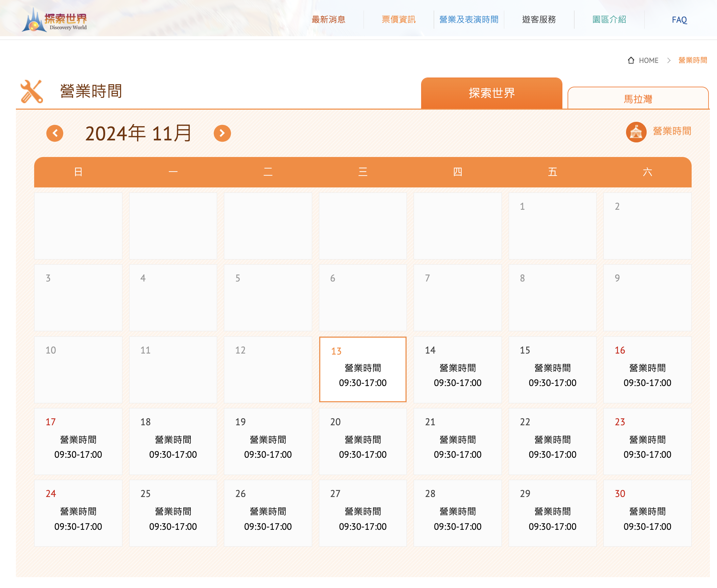Open 最新消息 menu

click(328, 20)
